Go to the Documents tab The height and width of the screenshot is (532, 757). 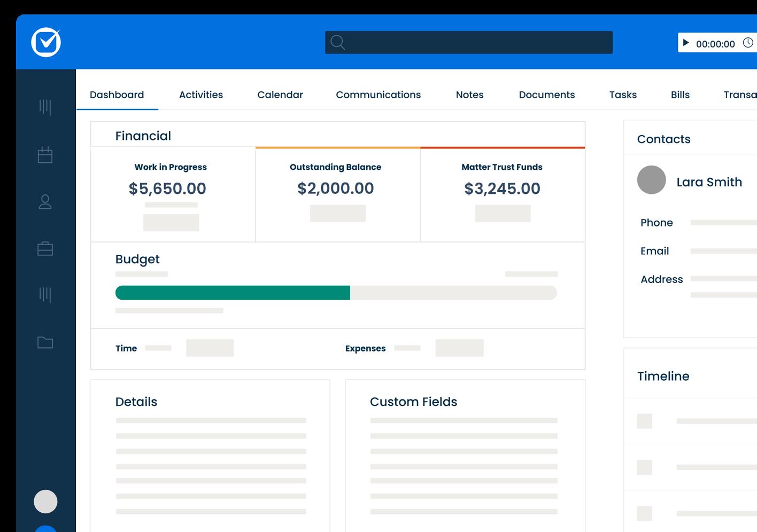(x=547, y=95)
